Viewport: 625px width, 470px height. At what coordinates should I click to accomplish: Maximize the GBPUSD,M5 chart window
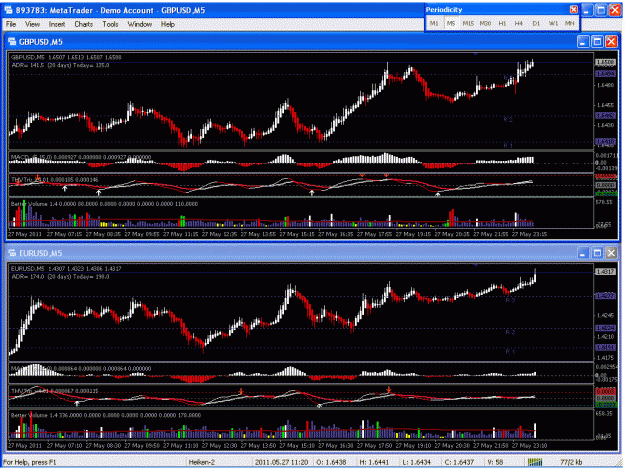coord(597,41)
